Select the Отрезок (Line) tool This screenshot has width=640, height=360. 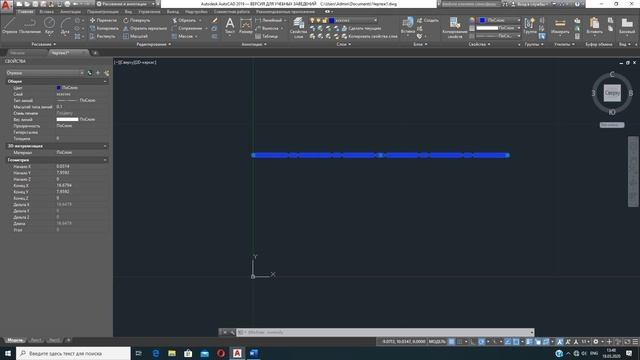(9, 26)
